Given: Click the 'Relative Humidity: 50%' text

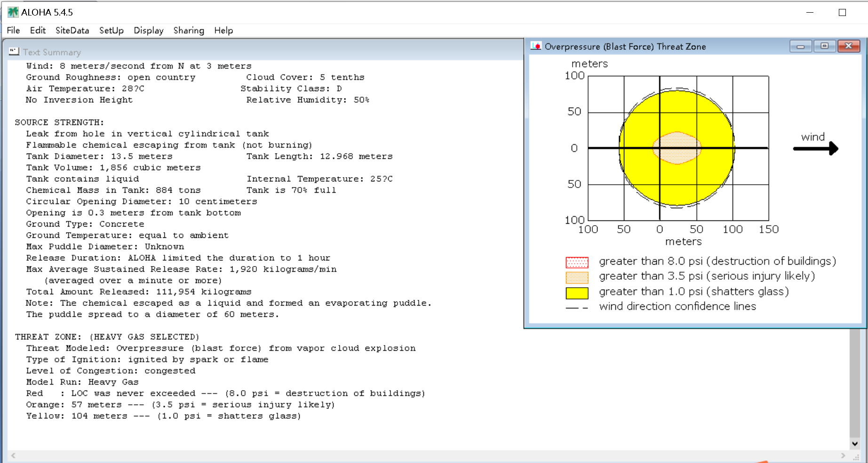Looking at the screenshot, I should pos(308,100).
